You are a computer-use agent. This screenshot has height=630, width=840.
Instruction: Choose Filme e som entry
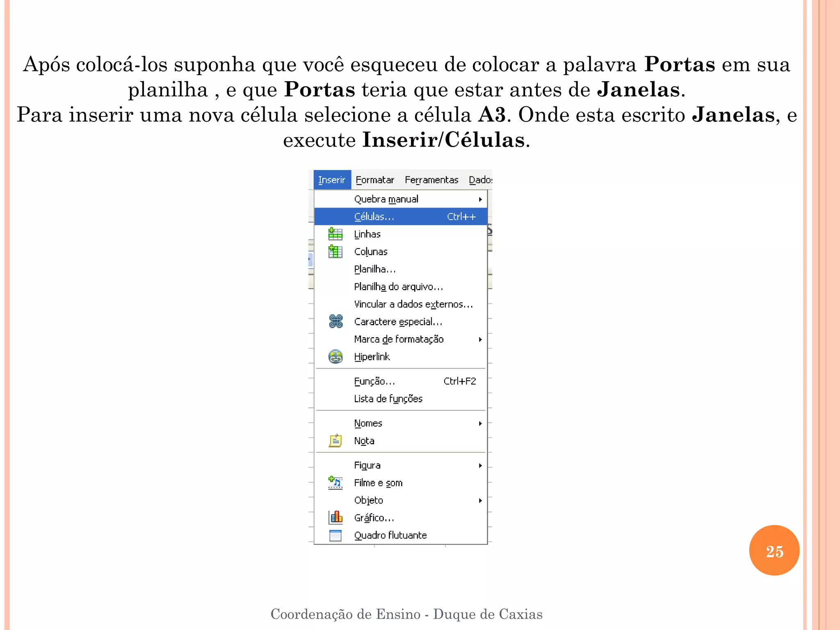(401, 483)
